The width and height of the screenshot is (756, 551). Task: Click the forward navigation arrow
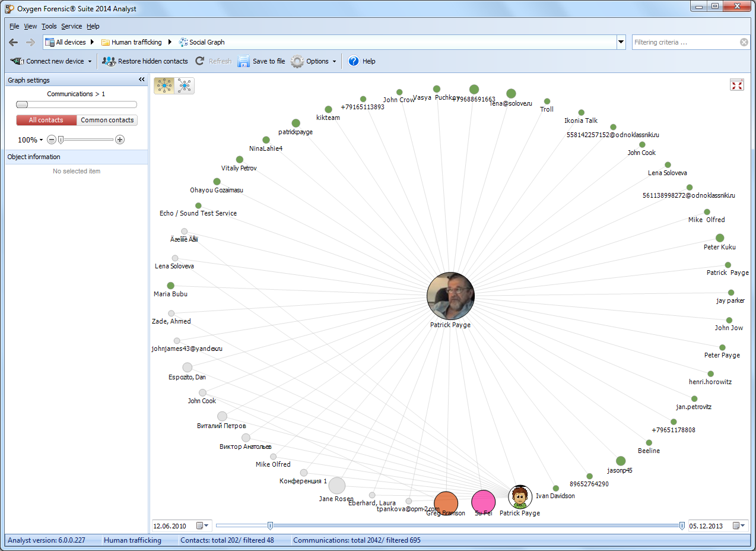30,42
